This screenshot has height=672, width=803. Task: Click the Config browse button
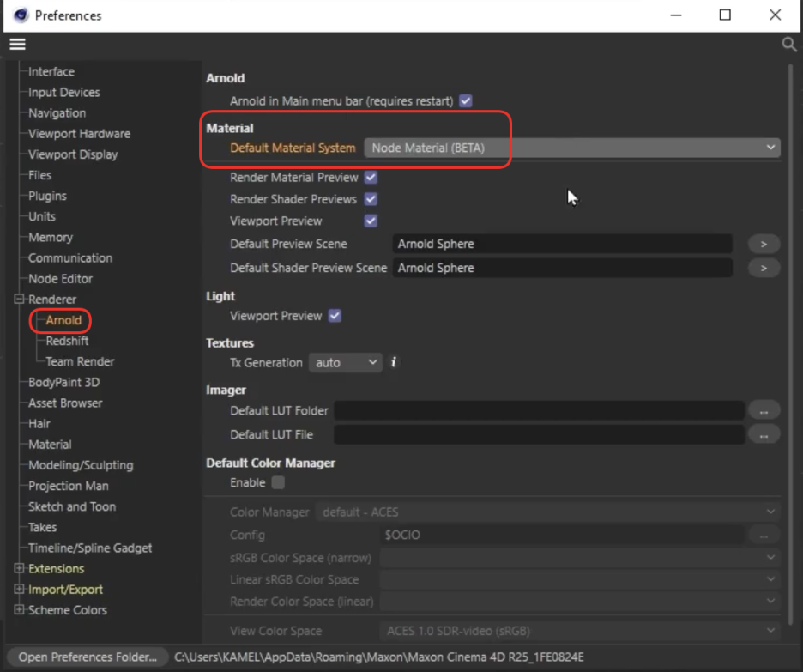tap(764, 536)
